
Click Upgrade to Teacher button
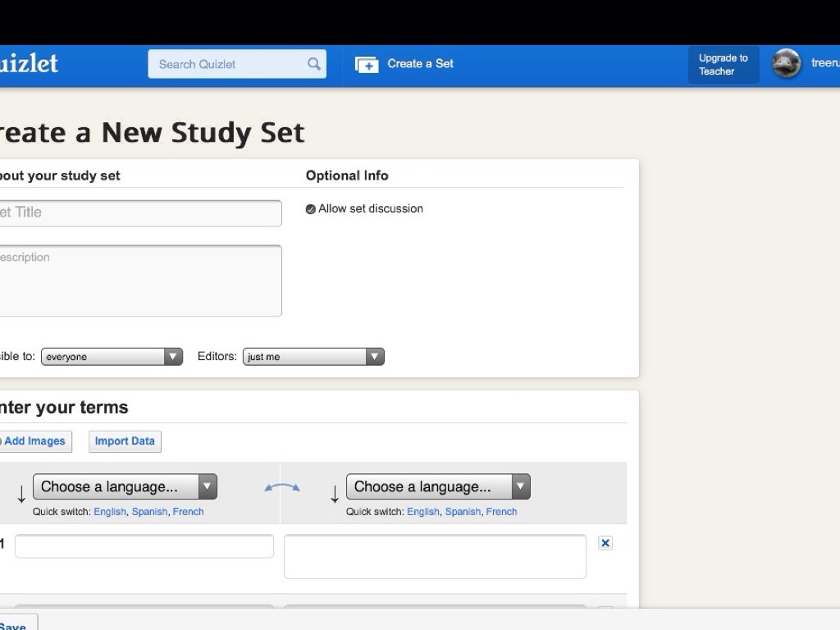pyautogui.click(x=723, y=65)
